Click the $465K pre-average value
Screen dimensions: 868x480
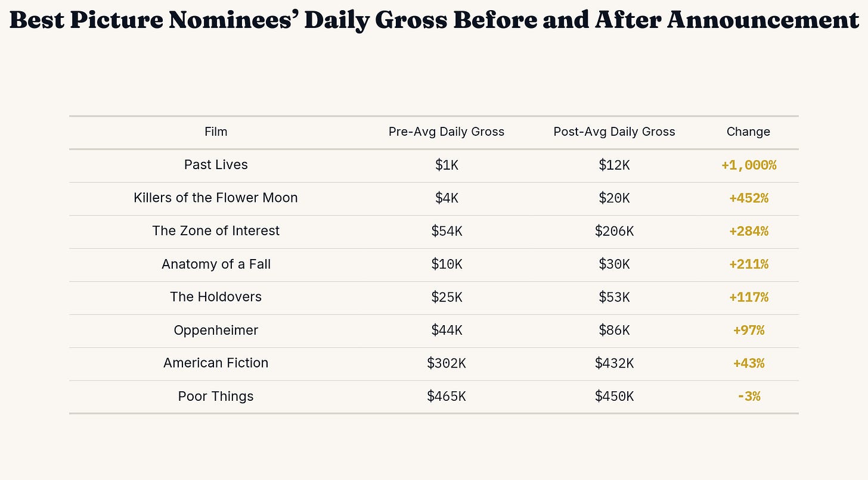click(447, 397)
